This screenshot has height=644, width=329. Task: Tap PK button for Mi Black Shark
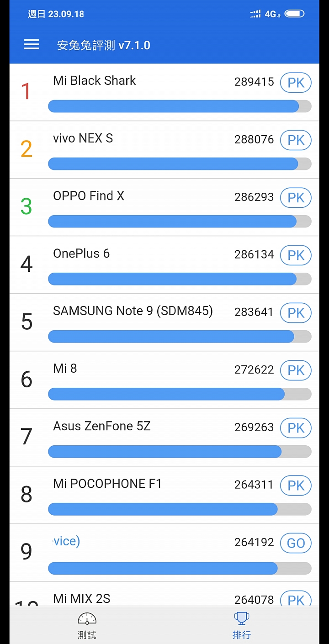296,83
